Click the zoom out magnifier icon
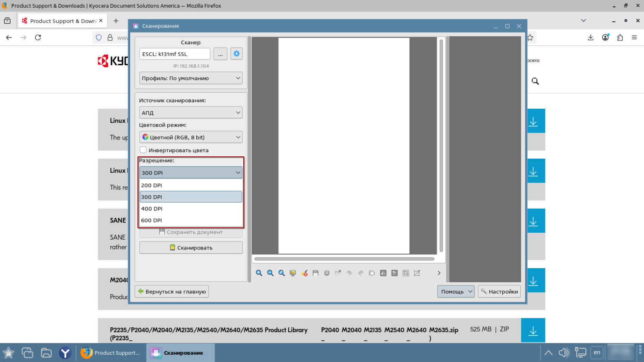Viewport: 644px width, 362px height. pyautogui.click(x=270, y=273)
